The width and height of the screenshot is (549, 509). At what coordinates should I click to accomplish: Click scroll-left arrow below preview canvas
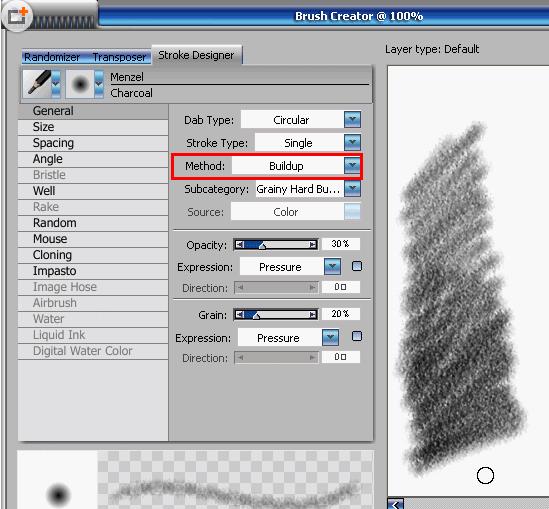click(x=396, y=504)
